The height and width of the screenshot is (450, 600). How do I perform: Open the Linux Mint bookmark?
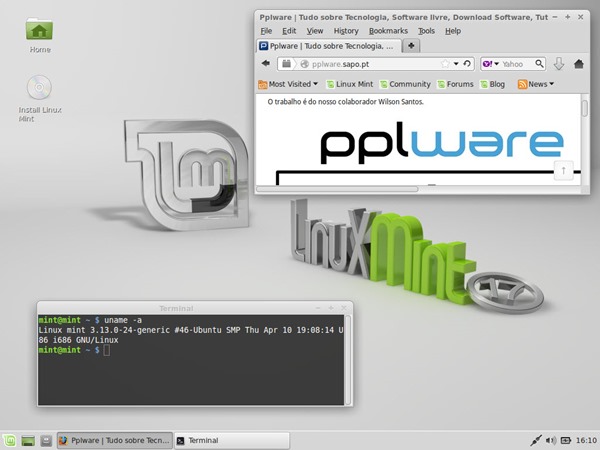point(349,84)
